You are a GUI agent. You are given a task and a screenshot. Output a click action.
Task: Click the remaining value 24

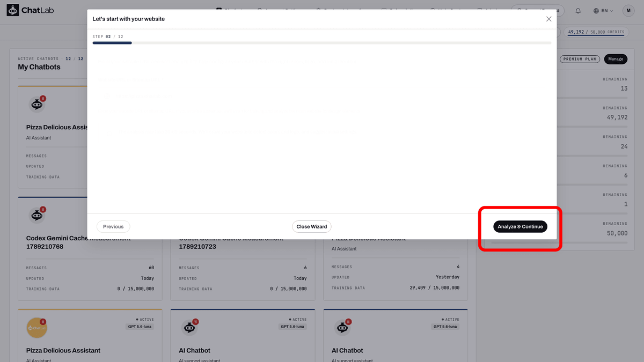tap(624, 146)
